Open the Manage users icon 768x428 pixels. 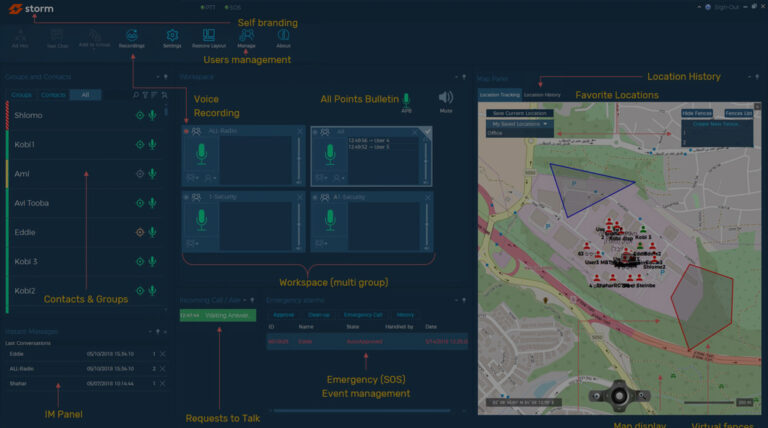click(x=246, y=38)
